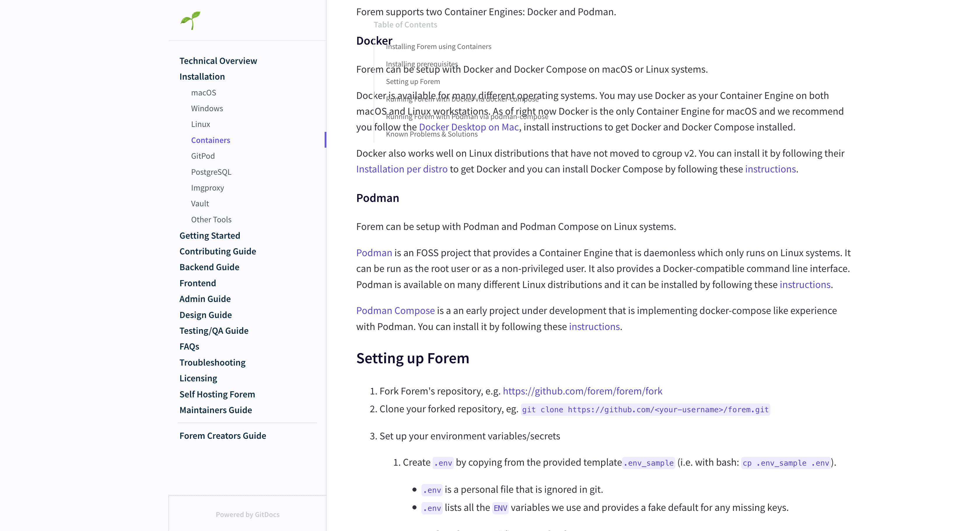Navigate to the Contributing Guide
Screen dimensions: 980x531
point(218,251)
